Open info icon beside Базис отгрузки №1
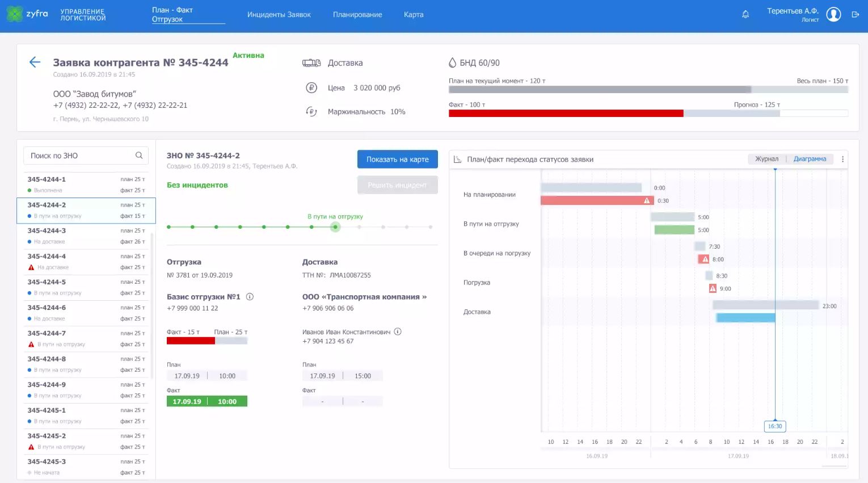The width and height of the screenshot is (868, 483). tap(250, 297)
